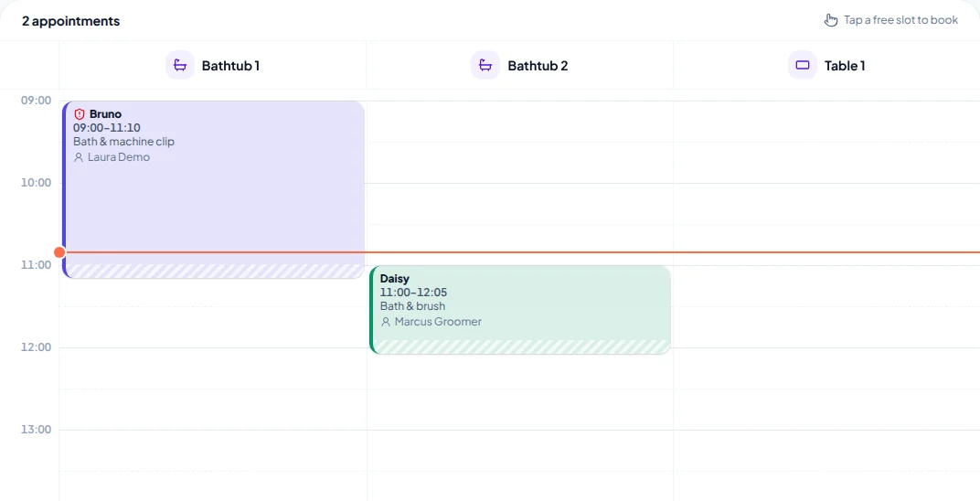Click the 2 appointments heading

tap(70, 21)
